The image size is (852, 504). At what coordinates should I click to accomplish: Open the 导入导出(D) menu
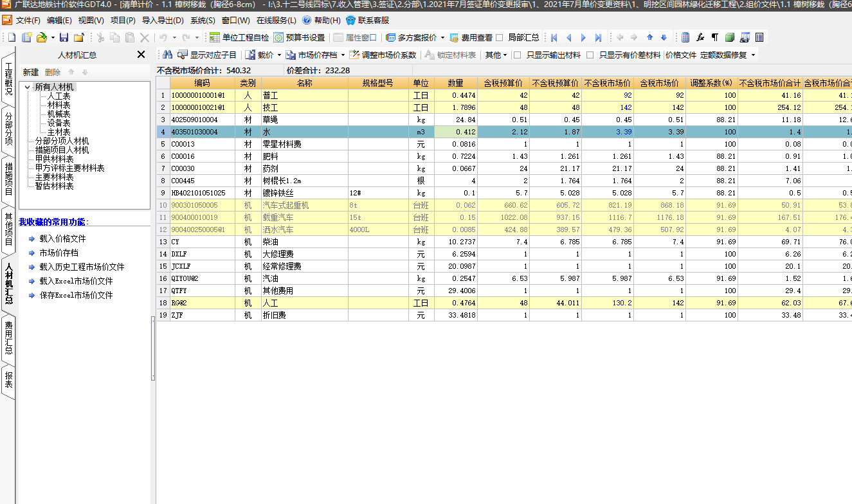coord(163,21)
